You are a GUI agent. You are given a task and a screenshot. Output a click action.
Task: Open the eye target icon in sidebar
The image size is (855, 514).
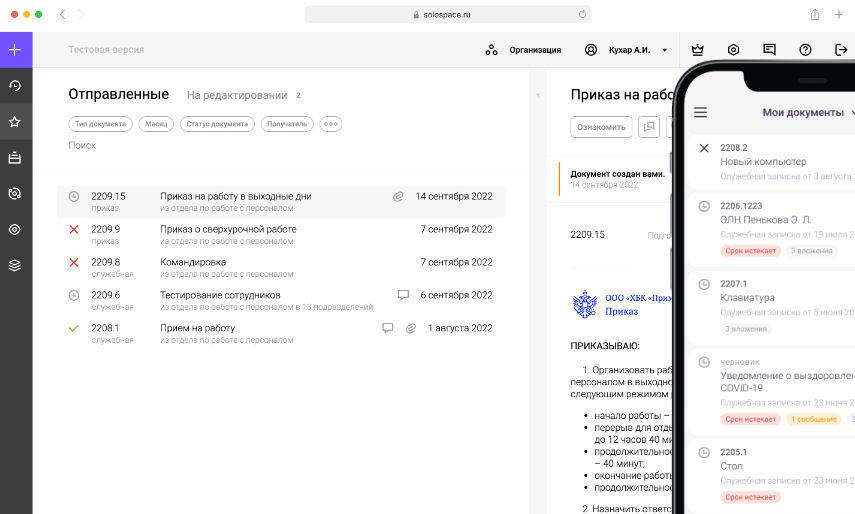15,229
